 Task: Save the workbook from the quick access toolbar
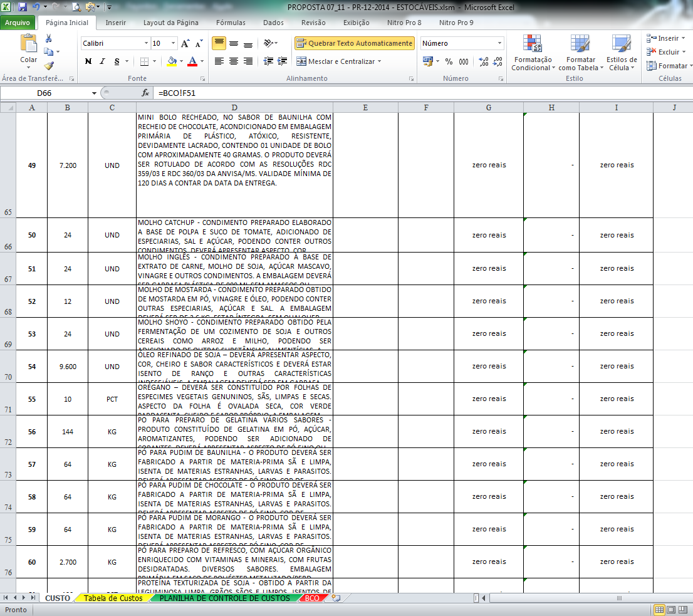tap(22, 7)
